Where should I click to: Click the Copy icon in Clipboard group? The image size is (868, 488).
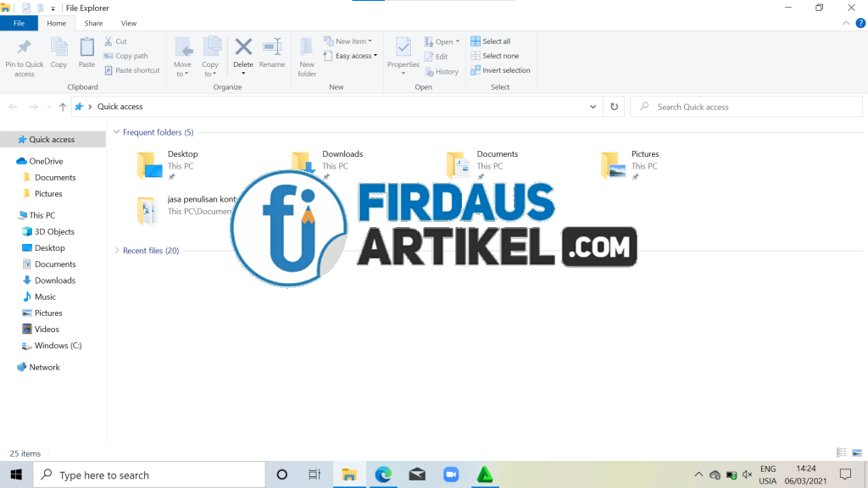tap(58, 47)
